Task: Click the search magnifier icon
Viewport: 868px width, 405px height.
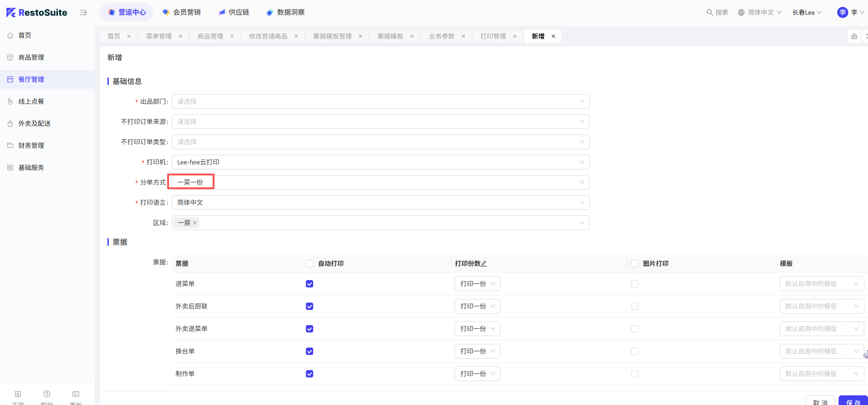Action: 710,12
